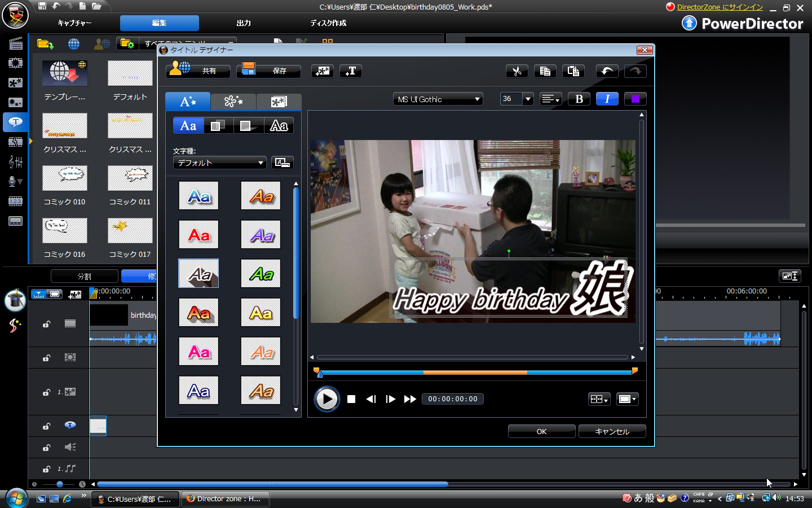Click the next frame button
812x508 pixels.
(x=390, y=399)
